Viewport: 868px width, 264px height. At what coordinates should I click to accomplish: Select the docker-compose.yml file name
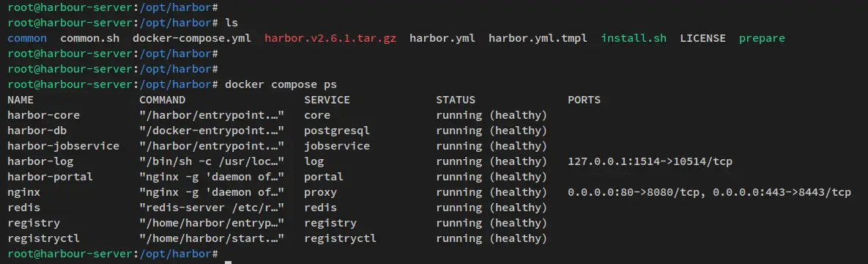tap(191, 39)
